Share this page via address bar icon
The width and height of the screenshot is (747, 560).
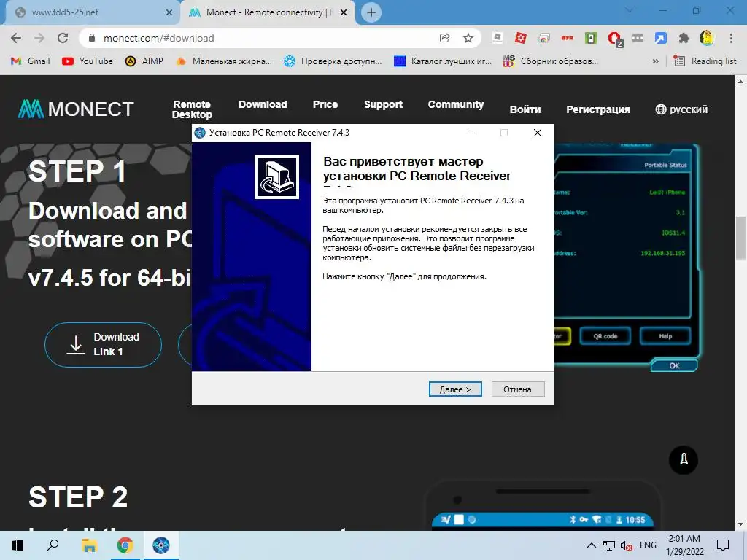point(444,38)
